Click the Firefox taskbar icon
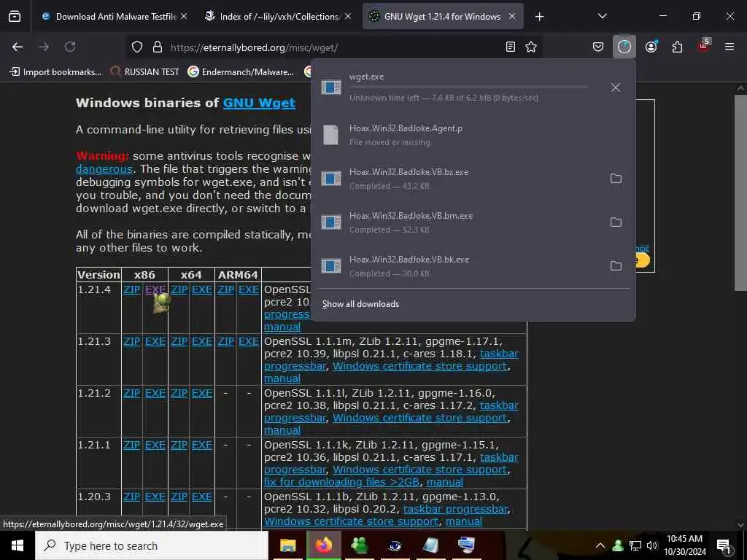 click(x=323, y=545)
